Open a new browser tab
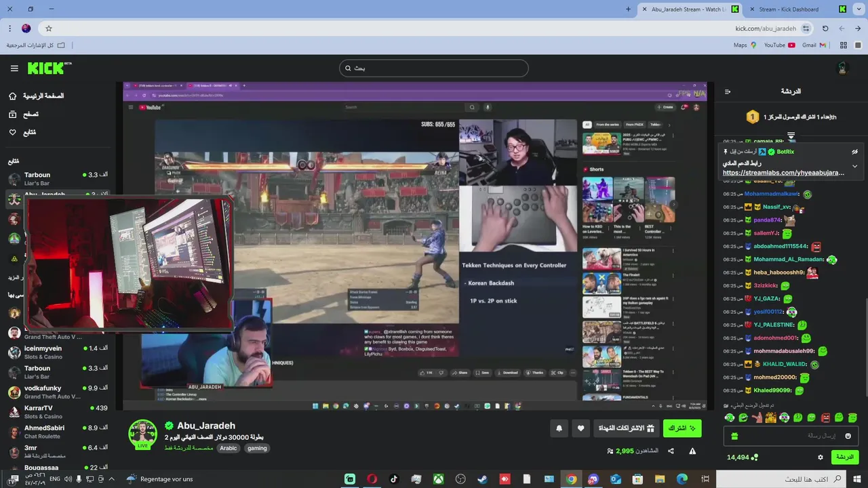868x488 pixels. [x=628, y=9]
